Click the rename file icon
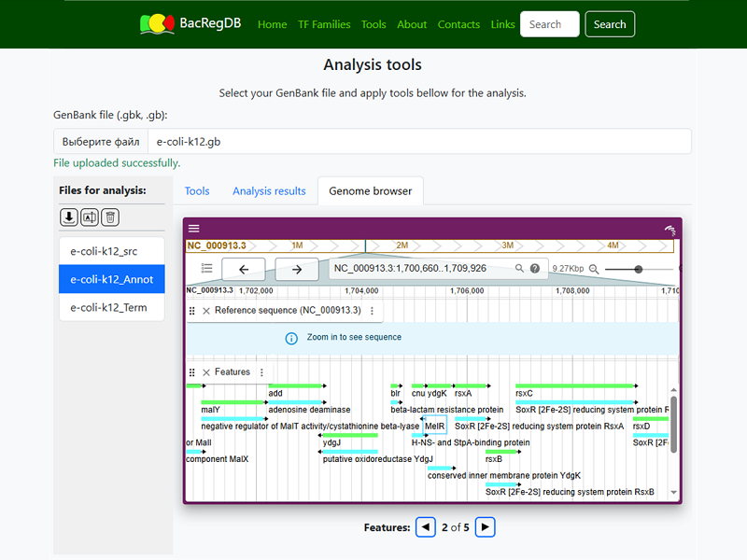 pos(90,217)
